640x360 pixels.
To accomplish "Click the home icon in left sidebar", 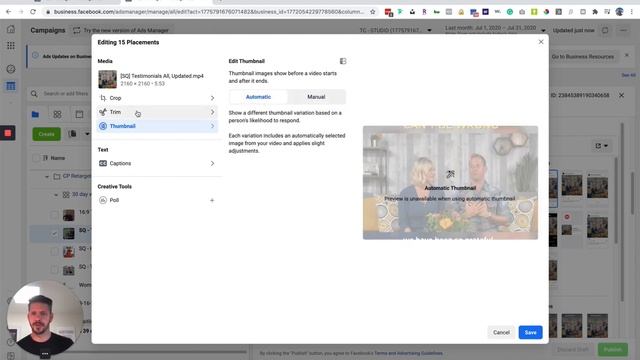I will pyautogui.click(x=11, y=29).
